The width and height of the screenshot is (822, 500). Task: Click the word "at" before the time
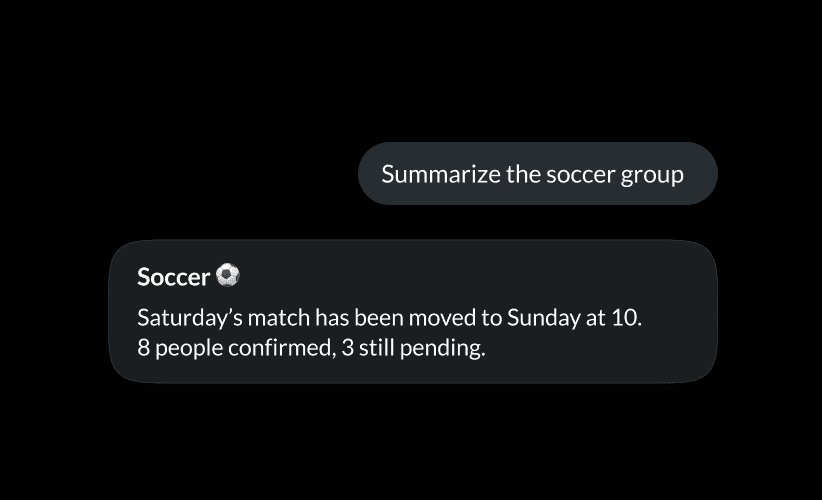(594, 319)
